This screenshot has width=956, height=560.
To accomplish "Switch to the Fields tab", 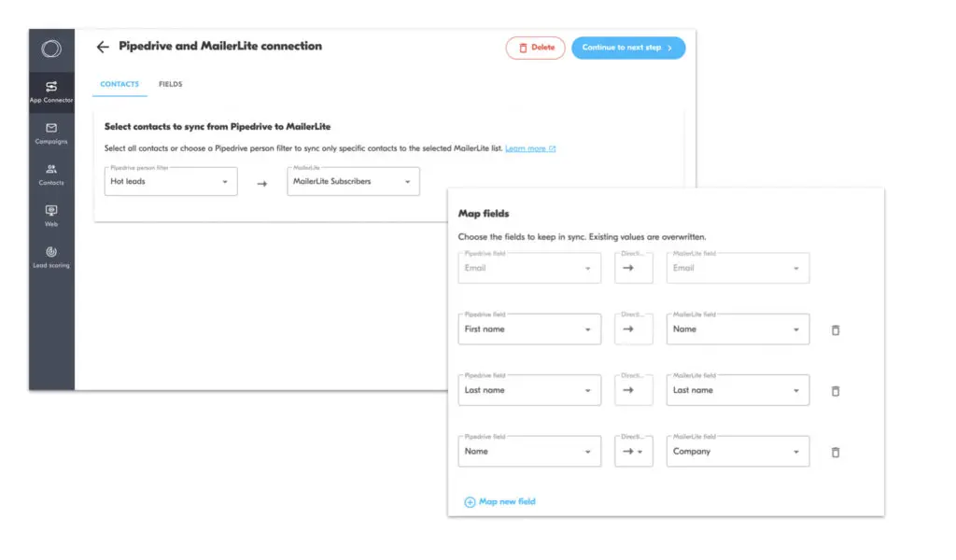I will tap(171, 85).
